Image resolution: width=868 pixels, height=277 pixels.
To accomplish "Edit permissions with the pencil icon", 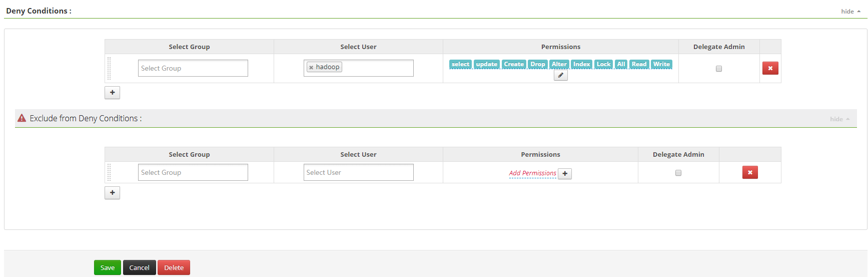I will (560, 75).
